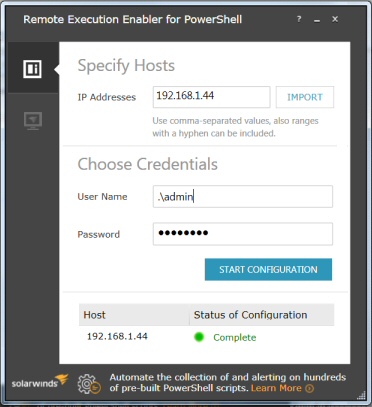372x407 pixels.
Task: Close the Remote Execution Enabler window
Action: (x=335, y=19)
